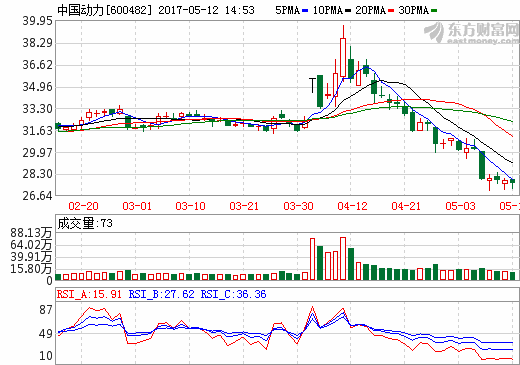Click the 05-03 date label
This screenshot has width=520, height=365.
coord(460,206)
